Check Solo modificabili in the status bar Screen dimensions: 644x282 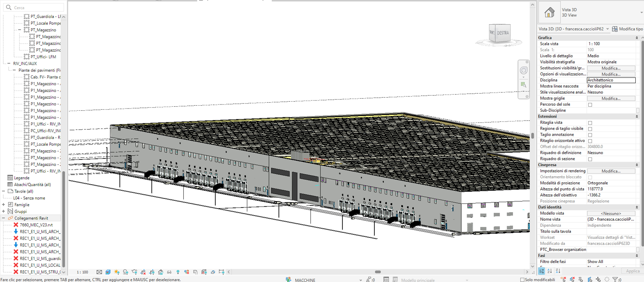point(522,280)
